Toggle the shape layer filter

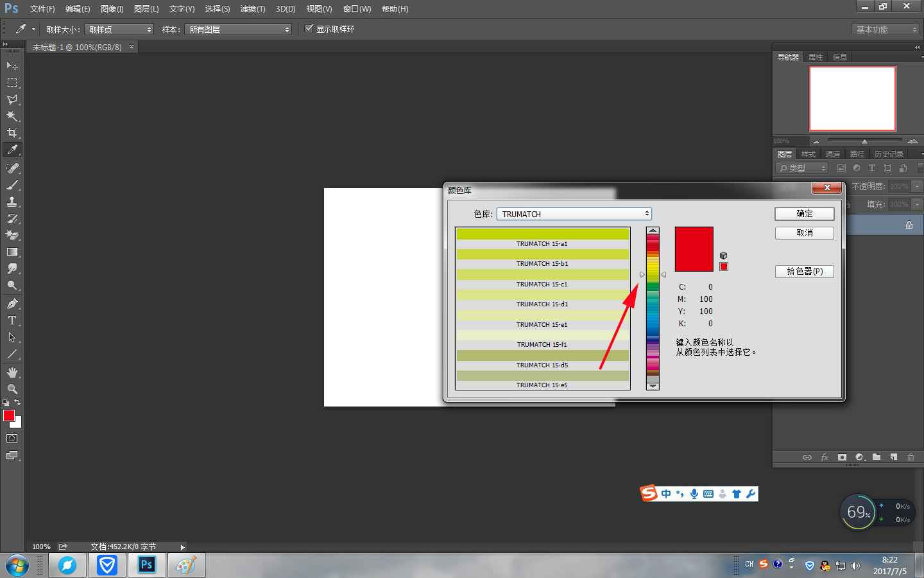click(x=887, y=168)
